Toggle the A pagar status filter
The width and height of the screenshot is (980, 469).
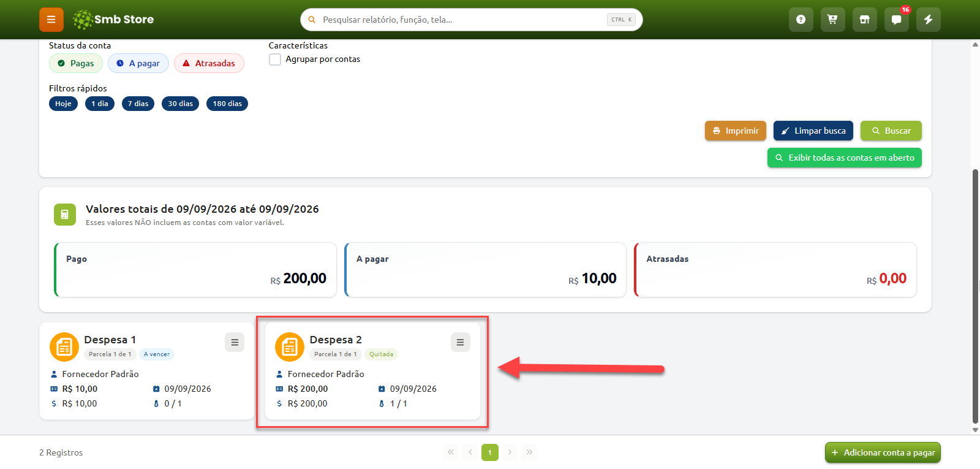(x=138, y=63)
